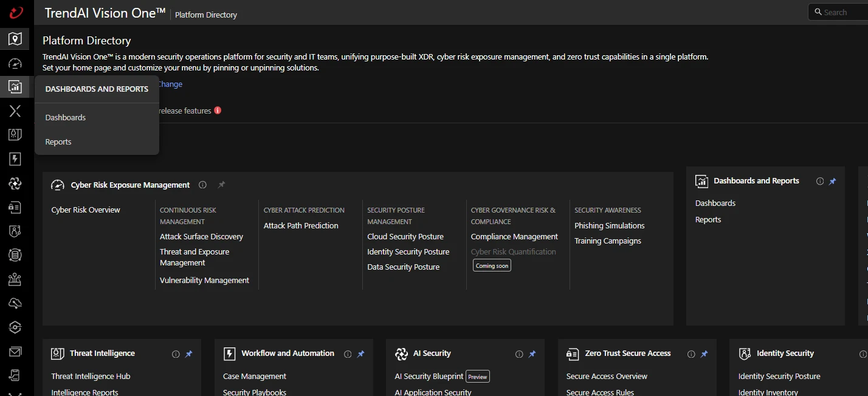Click info icon next to Cyber Risk Exposure Management

coord(202,185)
